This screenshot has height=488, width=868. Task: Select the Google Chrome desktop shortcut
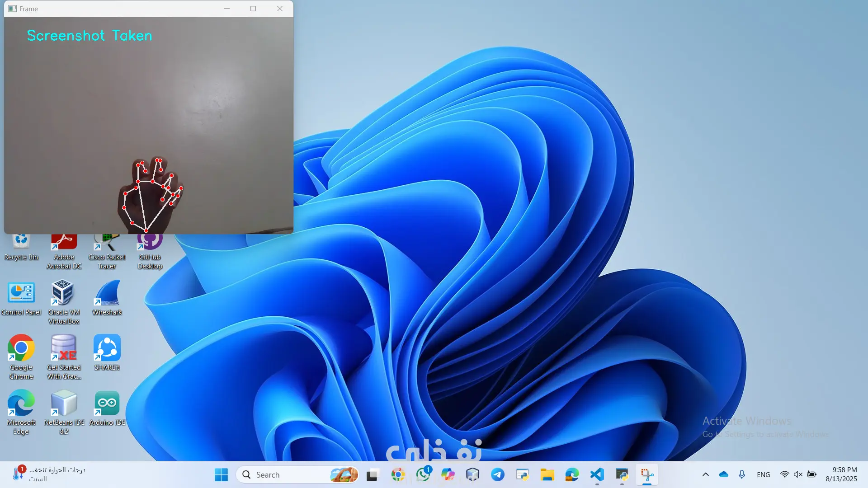tap(21, 357)
